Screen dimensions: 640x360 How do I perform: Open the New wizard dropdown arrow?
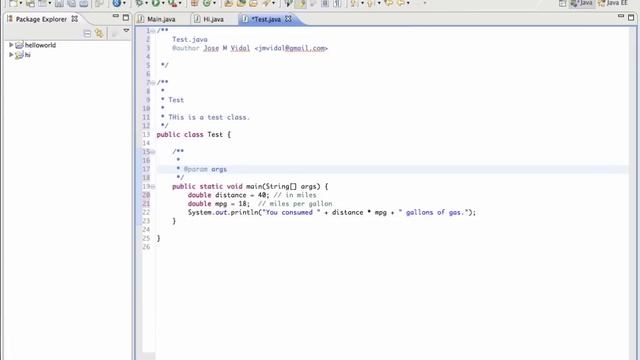[x=21, y=3]
